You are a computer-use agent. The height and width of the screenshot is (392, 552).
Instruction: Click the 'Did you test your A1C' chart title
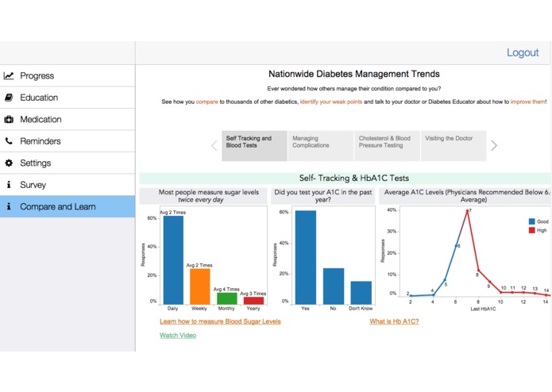[322, 196]
